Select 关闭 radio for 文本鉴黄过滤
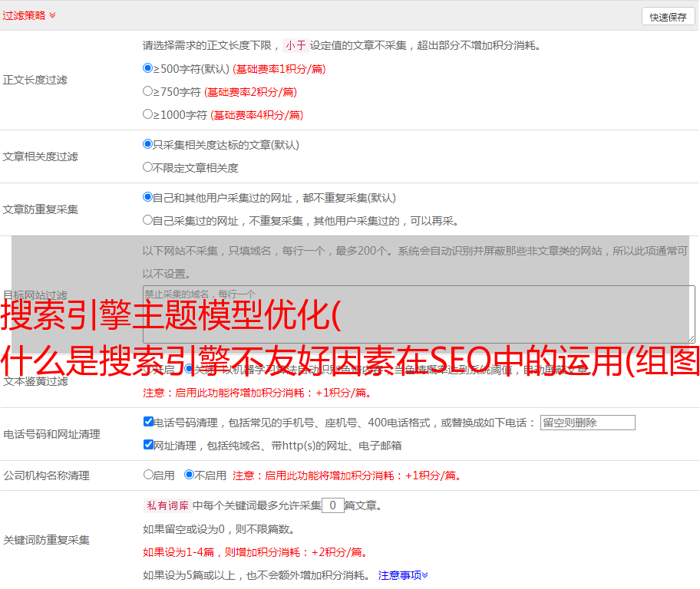This screenshot has height=589, width=700. [x=189, y=369]
